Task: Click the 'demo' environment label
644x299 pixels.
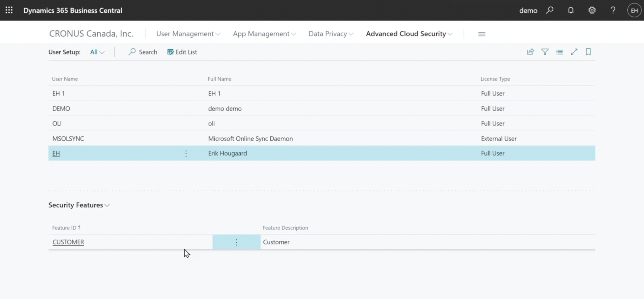Action: (x=528, y=11)
